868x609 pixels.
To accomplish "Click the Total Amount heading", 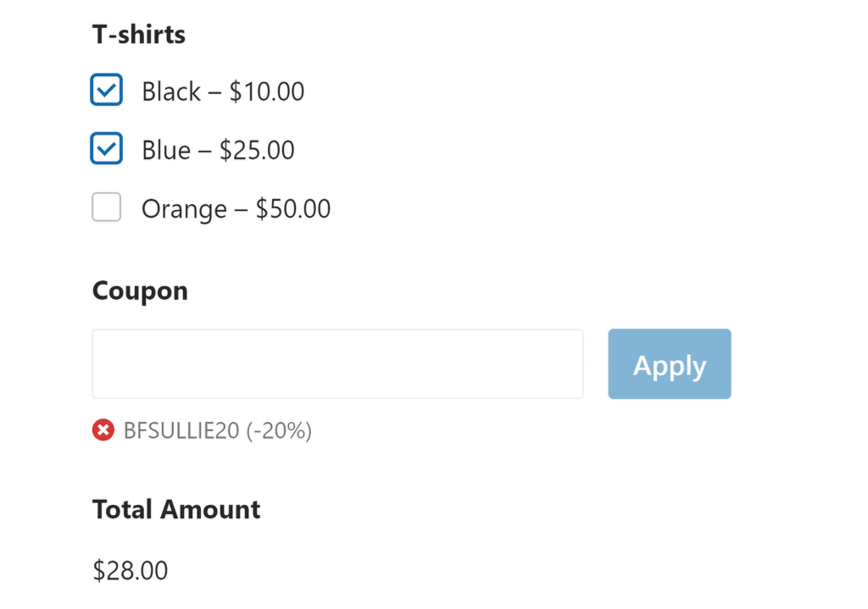I will (x=176, y=509).
